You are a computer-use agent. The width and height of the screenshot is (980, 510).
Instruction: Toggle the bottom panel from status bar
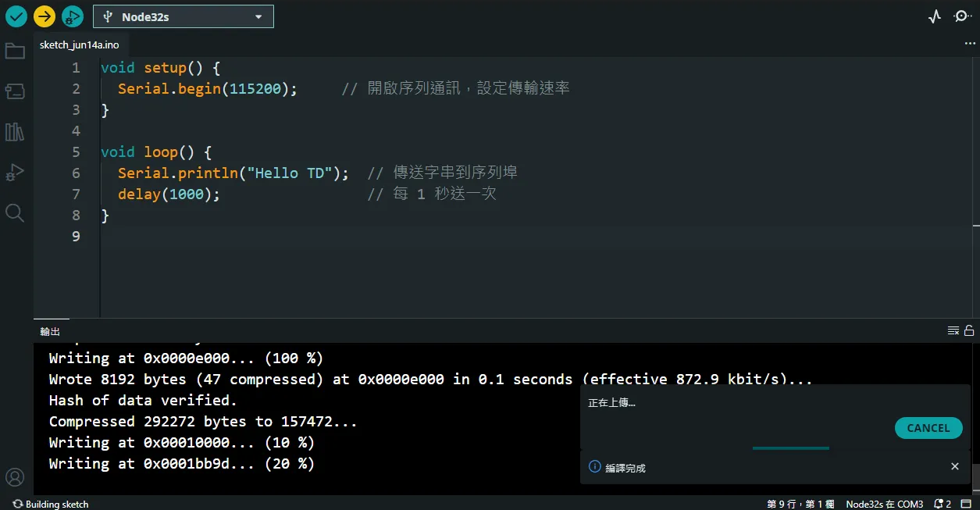pyautogui.click(x=965, y=504)
